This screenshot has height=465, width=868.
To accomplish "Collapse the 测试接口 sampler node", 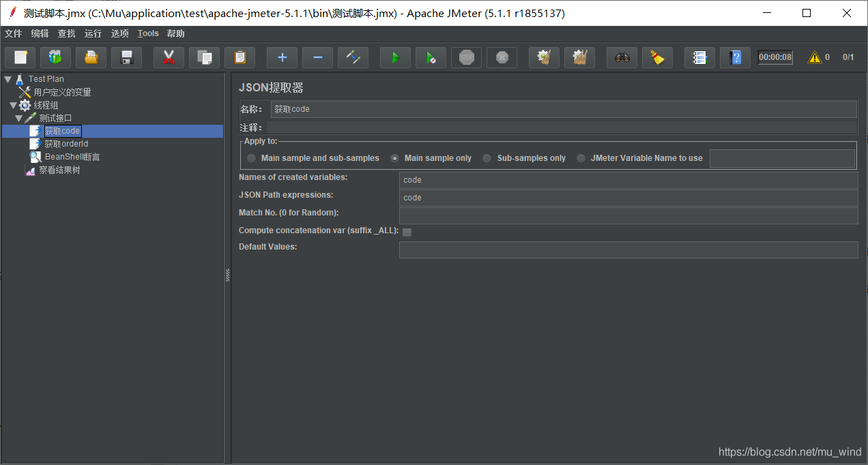I will [18, 118].
